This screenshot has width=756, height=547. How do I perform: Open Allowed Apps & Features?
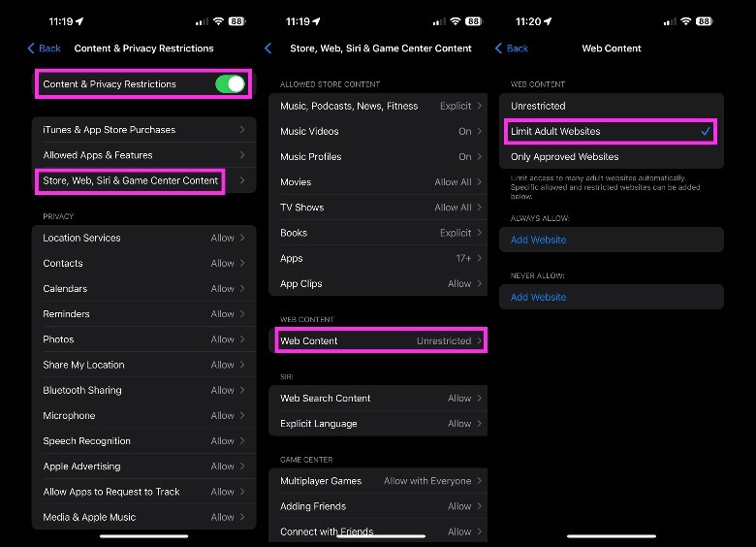[143, 155]
